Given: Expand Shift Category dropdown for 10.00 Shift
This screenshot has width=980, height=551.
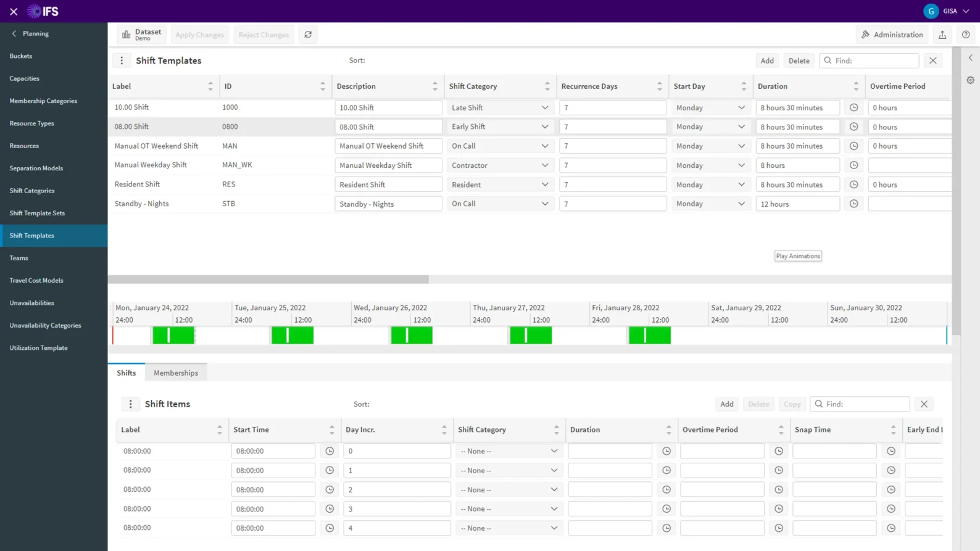Looking at the screenshot, I should (544, 107).
